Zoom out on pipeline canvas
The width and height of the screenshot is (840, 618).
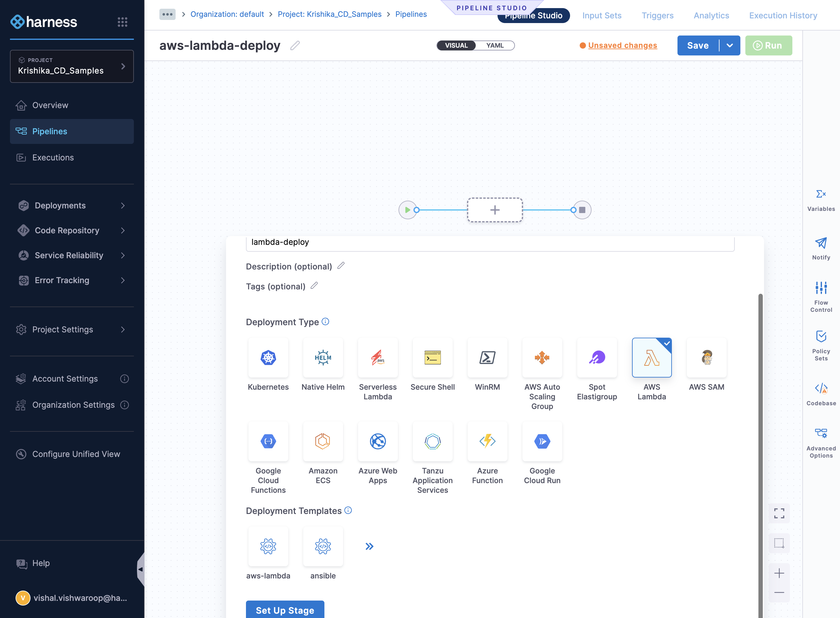point(779,592)
